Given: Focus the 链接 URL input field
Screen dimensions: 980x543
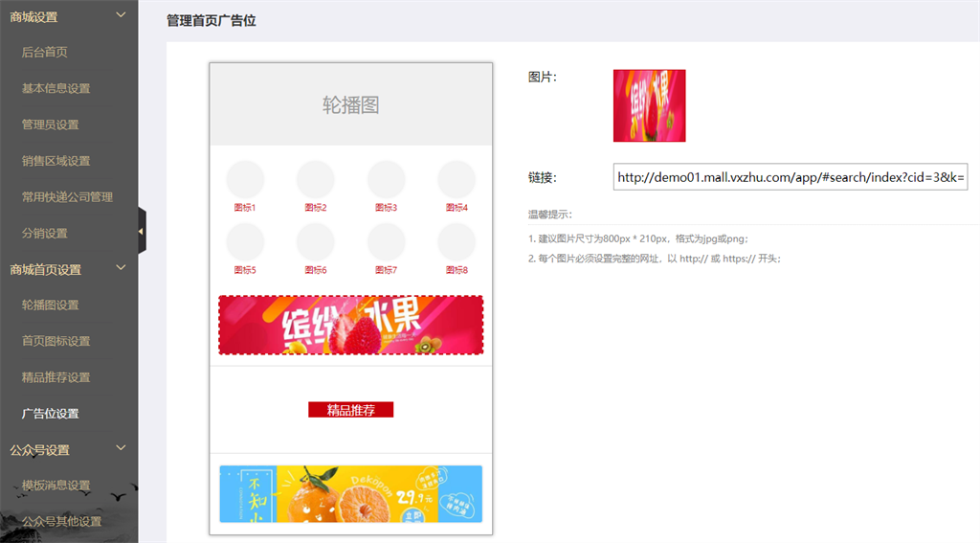Looking at the screenshot, I should tap(790, 177).
